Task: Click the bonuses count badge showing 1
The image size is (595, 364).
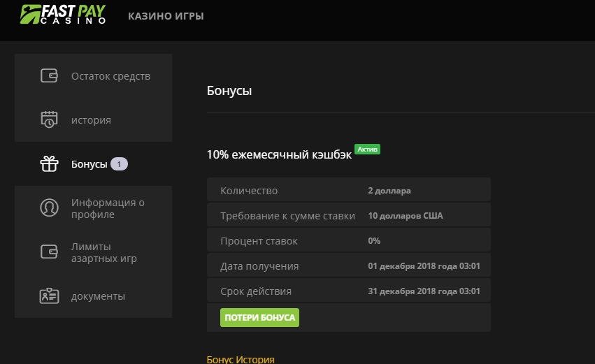Action: click(120, 164)
